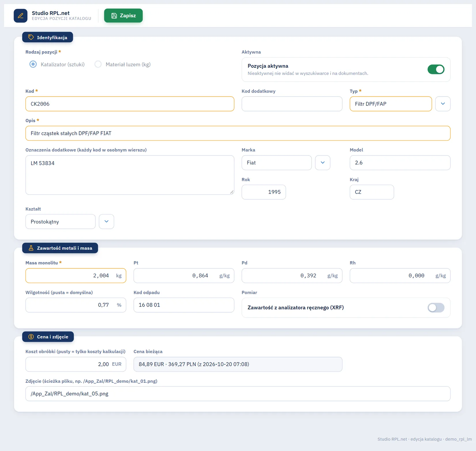476x451 pixels.
Task: Click the Koszt obróbki field 2,00 EUR
Action: click(76, 364)
